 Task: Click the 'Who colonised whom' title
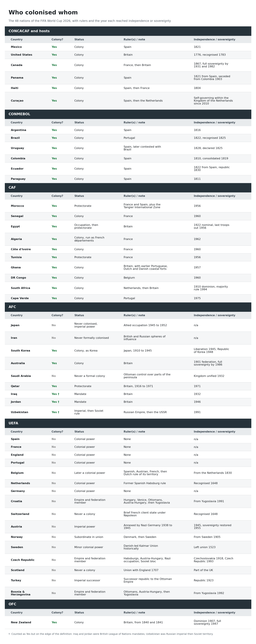coord(43,12)
